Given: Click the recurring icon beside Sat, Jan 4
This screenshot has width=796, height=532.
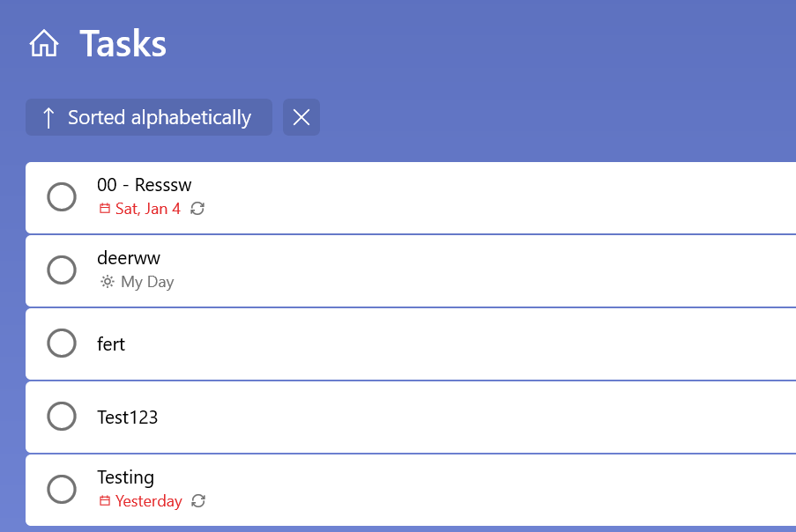Looking at the screenshot, I should [x=198, y=209].
